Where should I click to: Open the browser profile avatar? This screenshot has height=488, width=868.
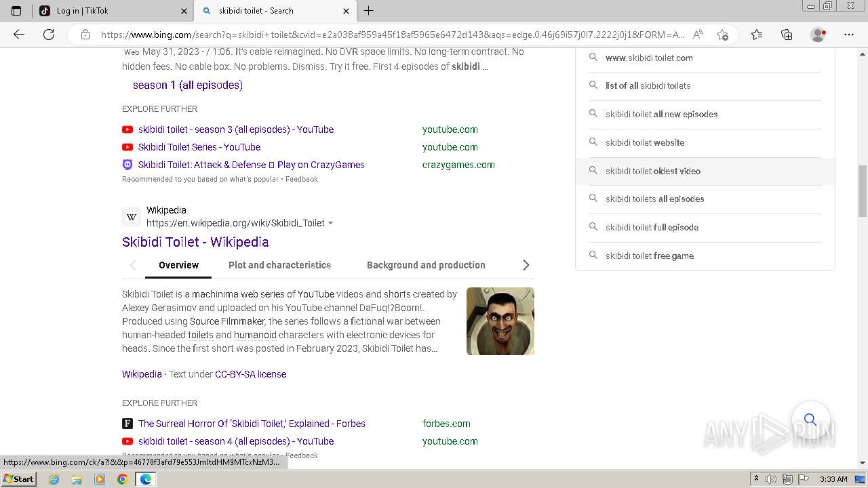click(818, 35)
